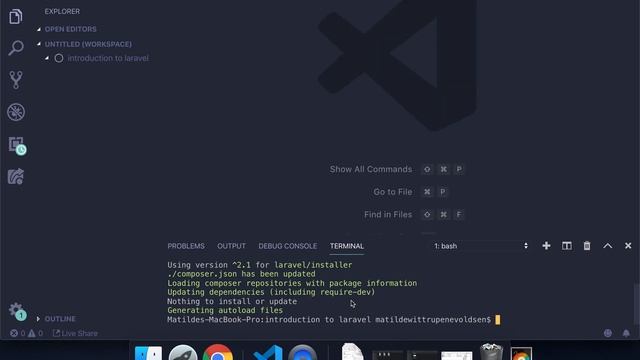This screenshot has width=640, height=360.
Task: Open Trash from the Dock
Action: (491, 352)
